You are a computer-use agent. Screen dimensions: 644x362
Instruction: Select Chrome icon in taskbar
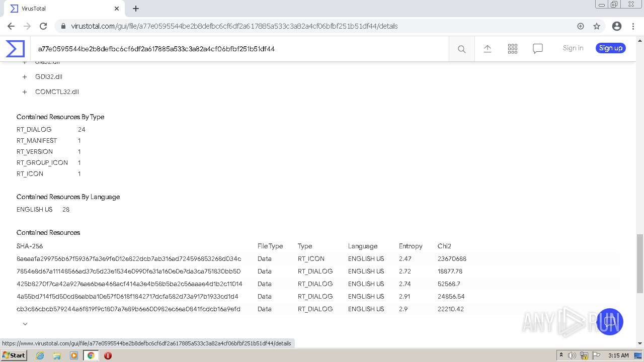point(91,355)
